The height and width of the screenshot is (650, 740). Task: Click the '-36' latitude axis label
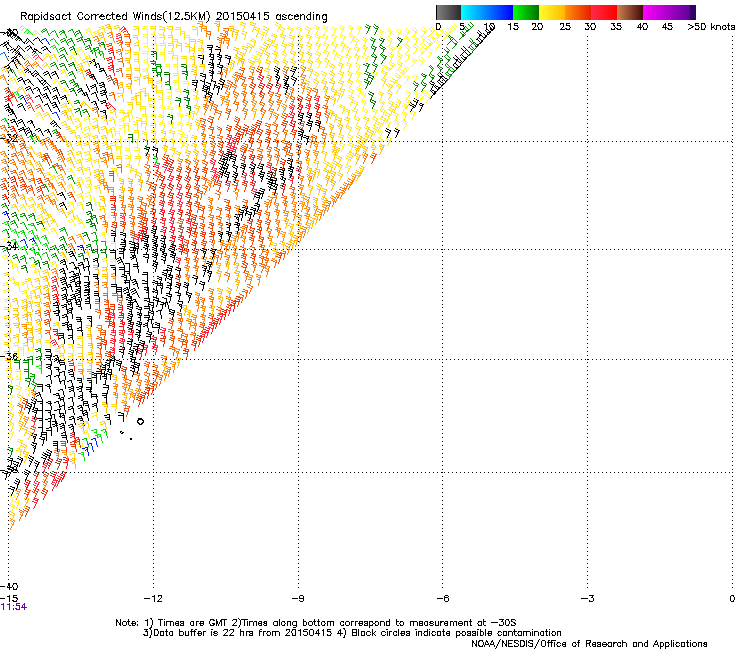click(x=9, y=356)
